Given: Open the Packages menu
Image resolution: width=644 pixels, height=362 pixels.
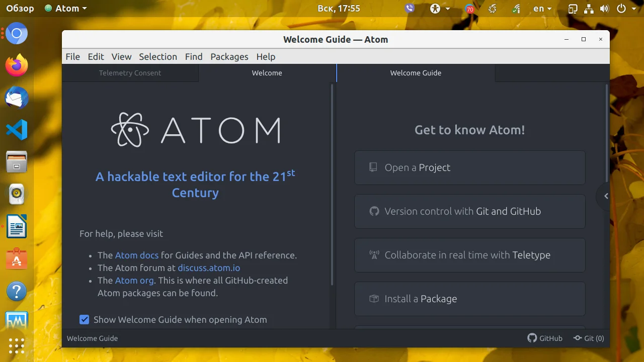Looking at the screenshot, I should click(x=229, y=57).
